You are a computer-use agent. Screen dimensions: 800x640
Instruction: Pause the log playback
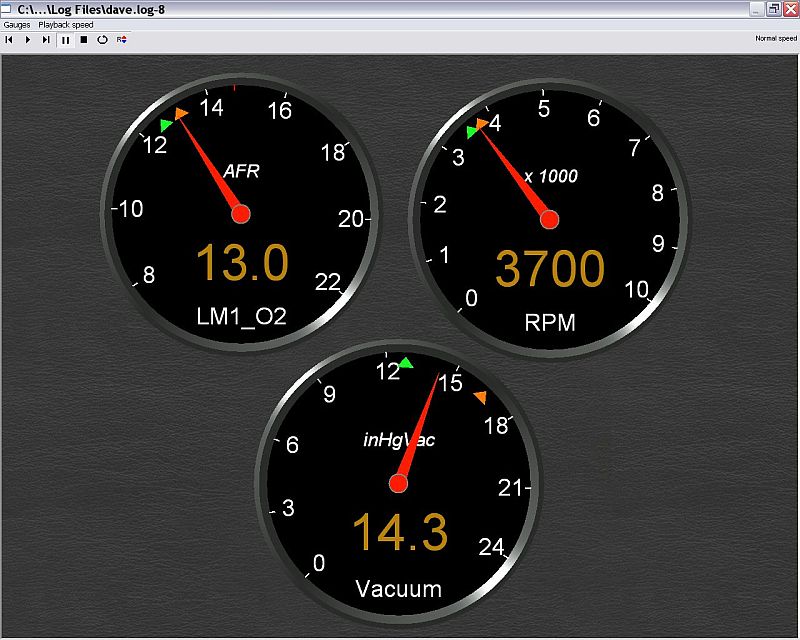click(65, 40)
